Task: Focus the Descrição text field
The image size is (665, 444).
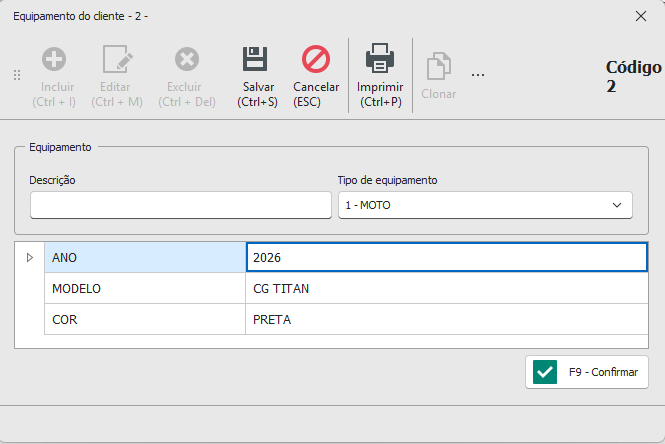Action: (x=181, y=205)
